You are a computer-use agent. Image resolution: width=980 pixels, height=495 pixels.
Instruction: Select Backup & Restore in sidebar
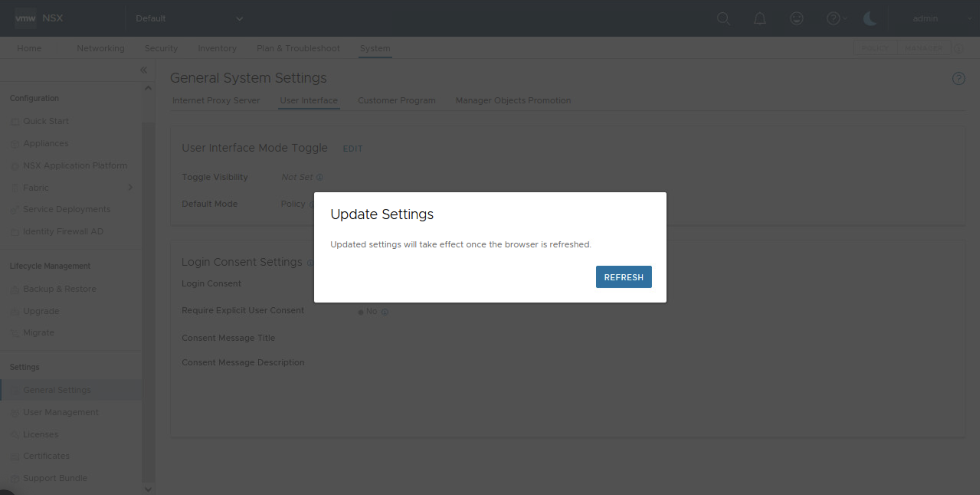click(59, 289)
